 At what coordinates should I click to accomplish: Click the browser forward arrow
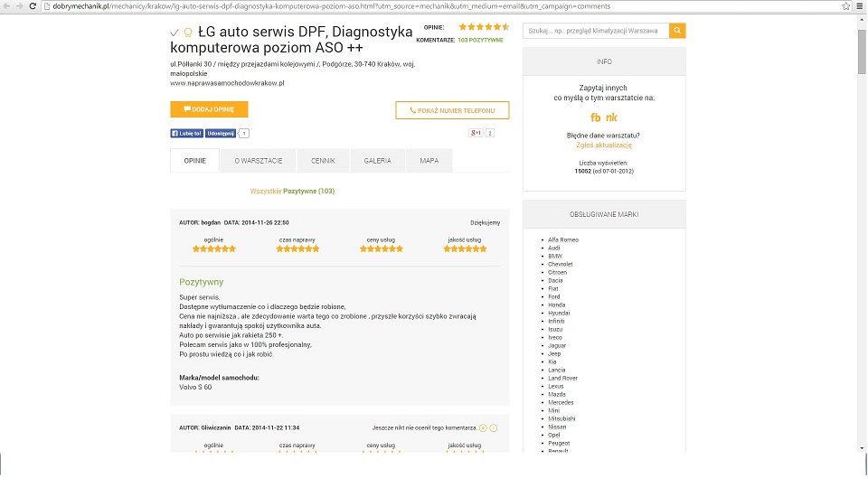tap(18, 5)
